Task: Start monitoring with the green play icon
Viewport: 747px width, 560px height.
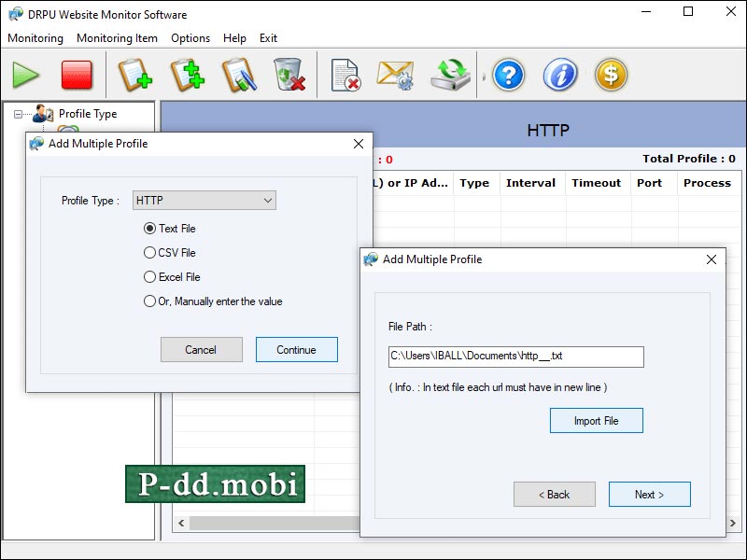Action: pyautogui.click(x=25, y=75)
